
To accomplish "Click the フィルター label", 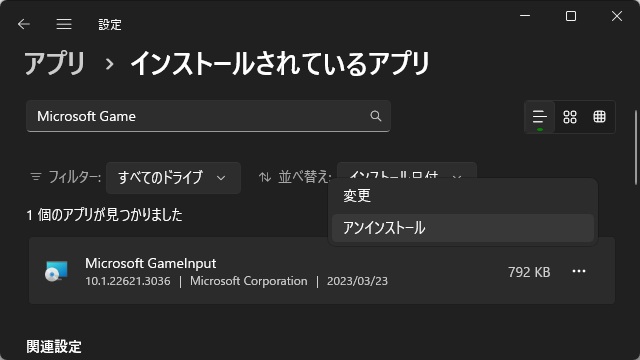I will 75,177.
